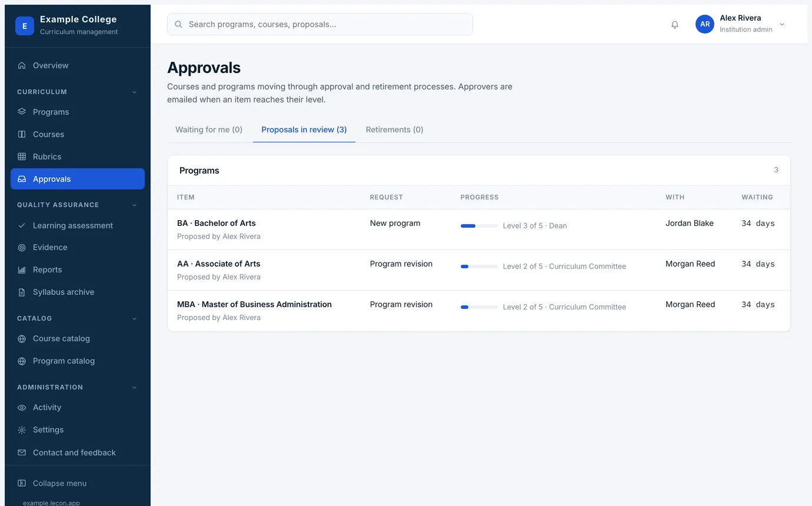Viewport: 812px width, 506px height.
Task: Click 'New program' request cell
Action: tap(395, 223)
